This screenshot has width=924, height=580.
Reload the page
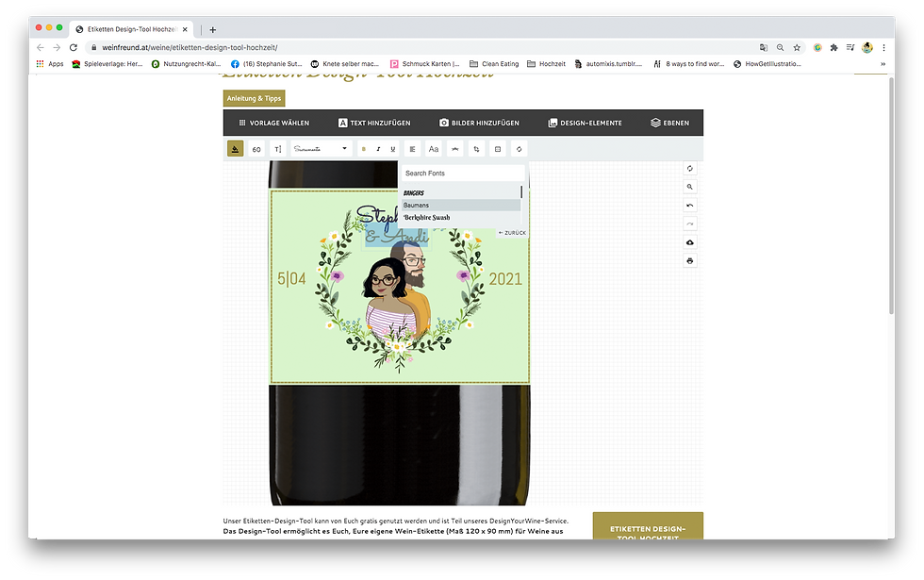point(74,48)
